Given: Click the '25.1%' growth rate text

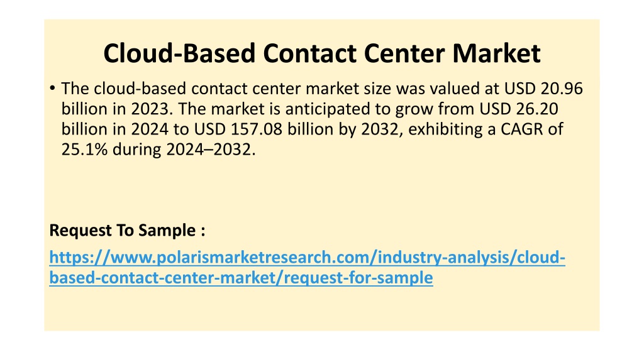Looking at the screenshot, I should point(84,150).
